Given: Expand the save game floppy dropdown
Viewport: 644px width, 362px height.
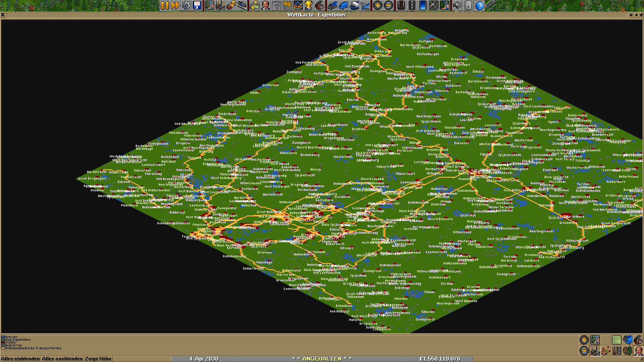Looking at the screenshot, I should [197, 6].
